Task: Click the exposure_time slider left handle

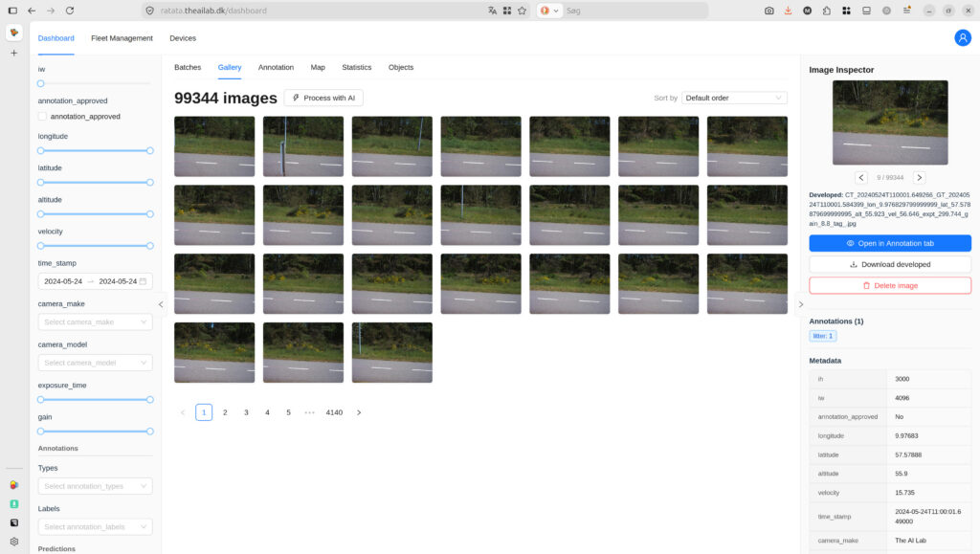Action: pos(40,400)
